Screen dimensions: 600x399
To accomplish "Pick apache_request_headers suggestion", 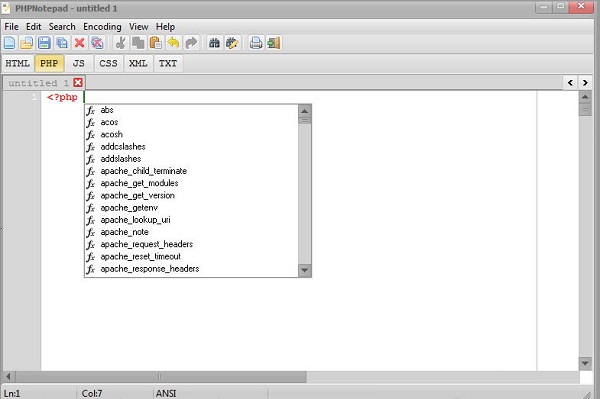I will [x=191, y=244].
